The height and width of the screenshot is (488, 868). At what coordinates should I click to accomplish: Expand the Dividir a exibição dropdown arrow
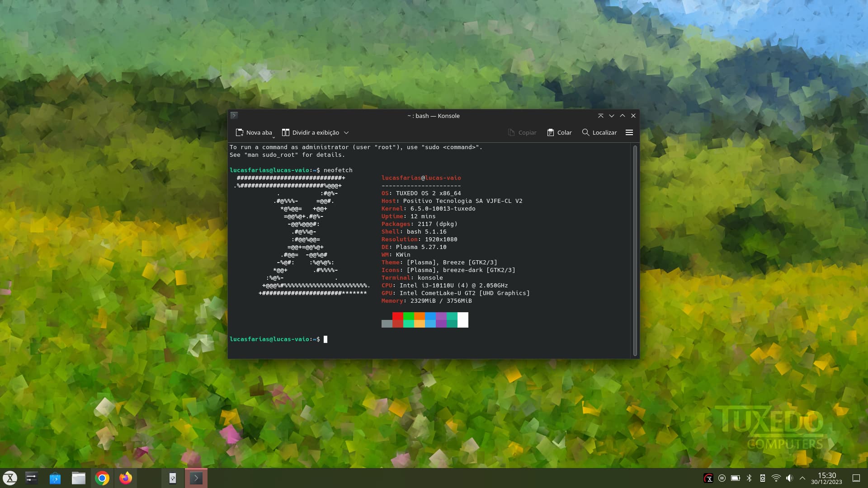[346, 132]
